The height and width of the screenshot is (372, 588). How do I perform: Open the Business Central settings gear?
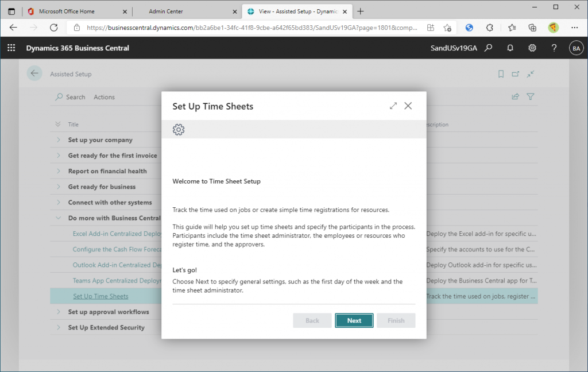[x=532, y=48]
